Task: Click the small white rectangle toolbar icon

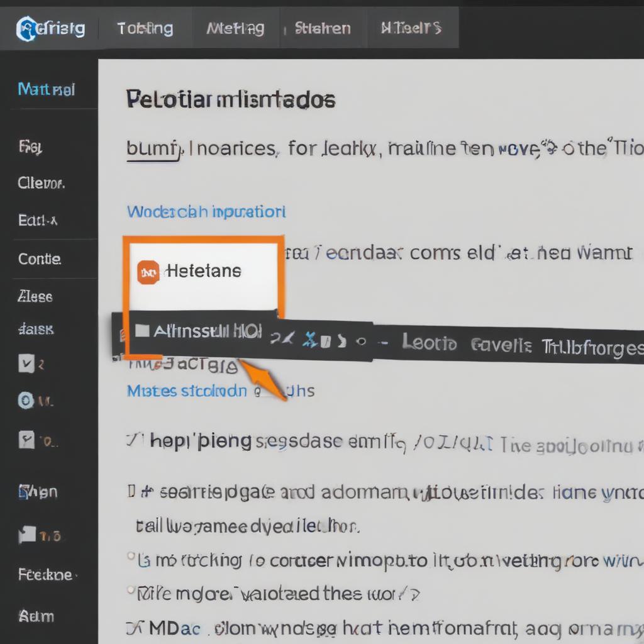Action: (x=325, y=341)
